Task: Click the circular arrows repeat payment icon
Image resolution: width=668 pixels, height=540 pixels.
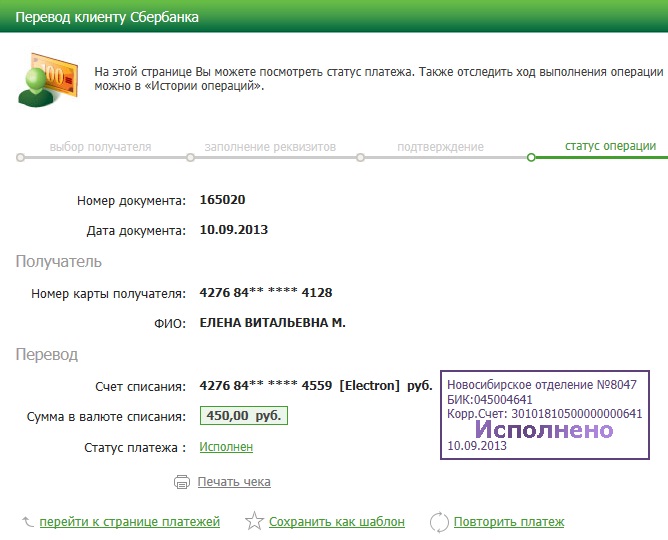Action: [x=439, y=522]
